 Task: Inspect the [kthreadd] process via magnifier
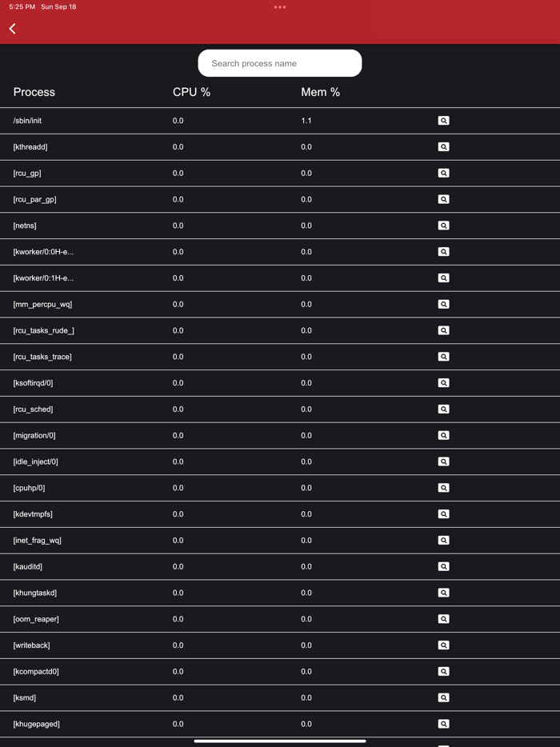click(x=443, y=147)
